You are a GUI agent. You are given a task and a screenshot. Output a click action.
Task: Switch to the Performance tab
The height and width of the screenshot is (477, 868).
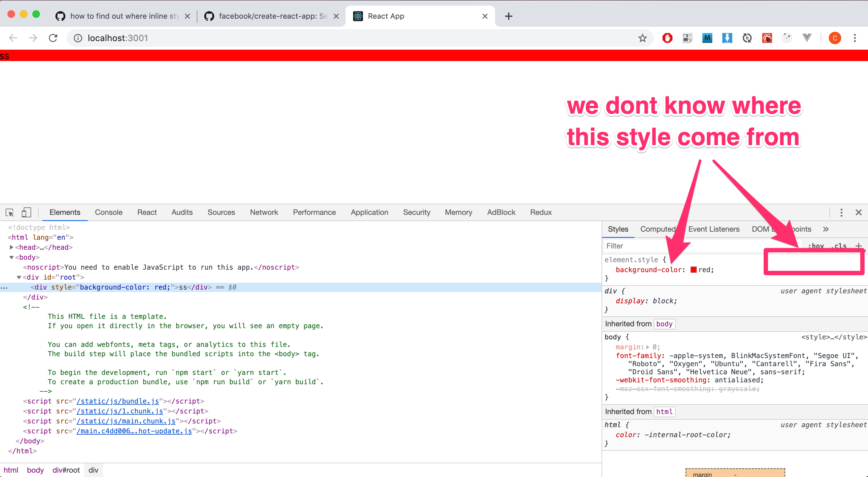click(314, 212)
